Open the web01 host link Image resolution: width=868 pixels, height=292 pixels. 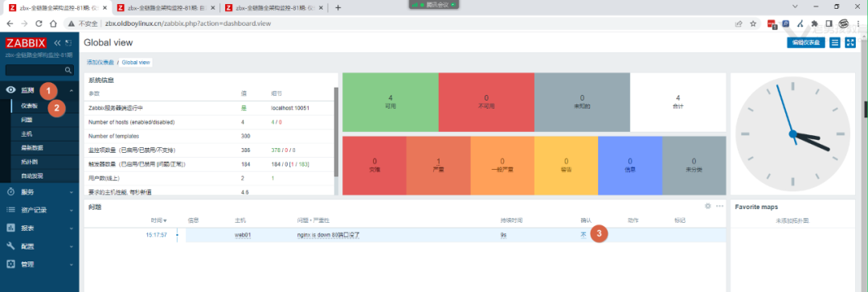pos(243,235)
